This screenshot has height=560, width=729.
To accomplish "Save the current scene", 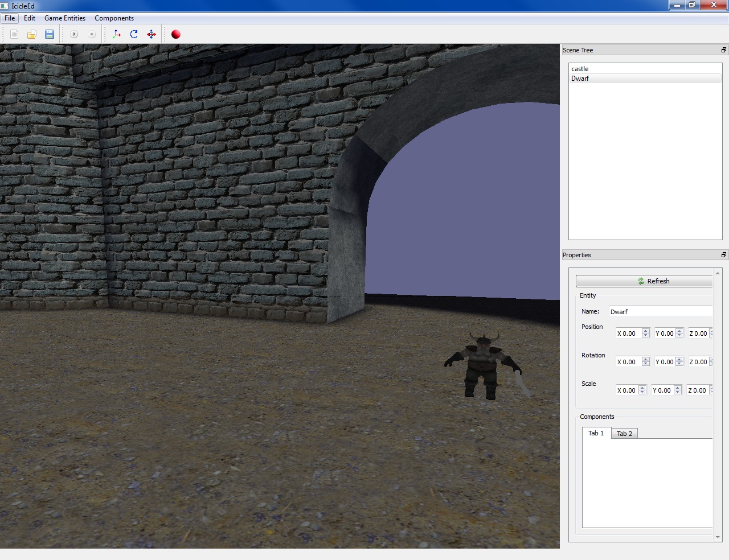I will click(x=50, y=34).
